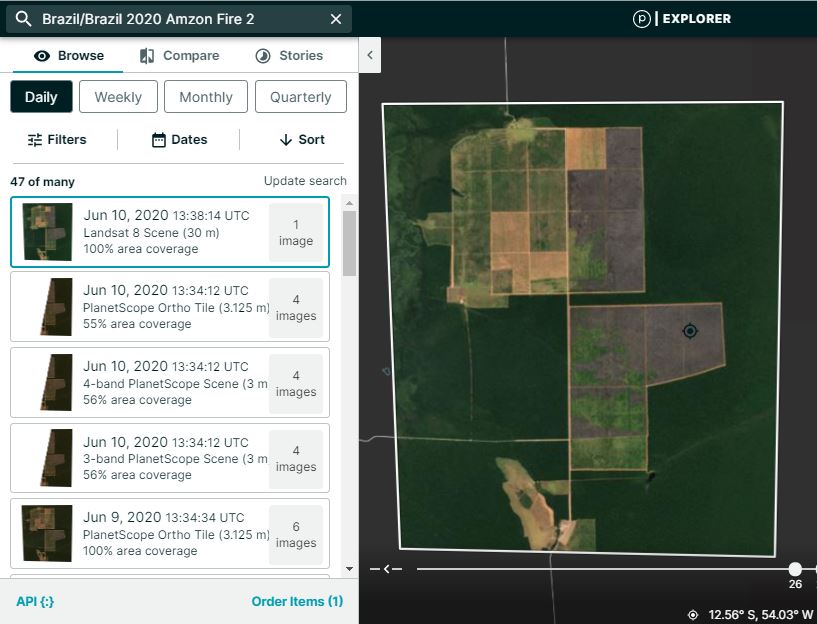Click the location icon beside coordinates
Screen dimensions: 817x624
click(x=693, y=614)
